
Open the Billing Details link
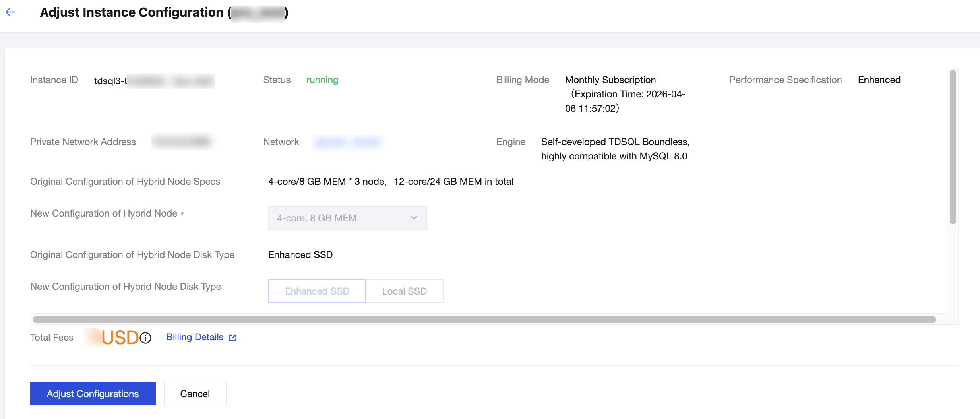click(195, 337)
